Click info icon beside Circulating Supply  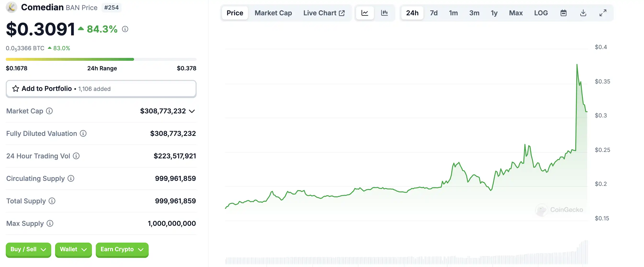(x=71, y=178)
